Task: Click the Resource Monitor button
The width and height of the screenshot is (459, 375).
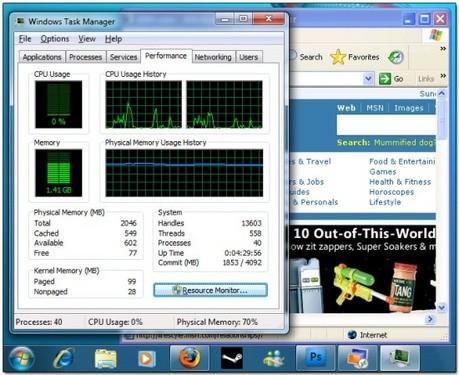Action: pos(210,290)
